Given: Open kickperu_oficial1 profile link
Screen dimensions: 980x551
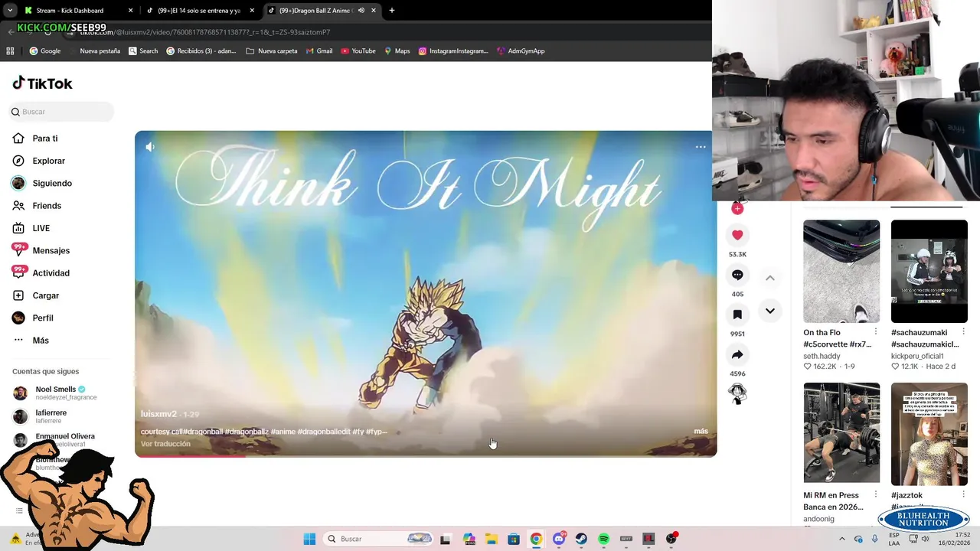Looking at the screenshot, I should point(917,356).
